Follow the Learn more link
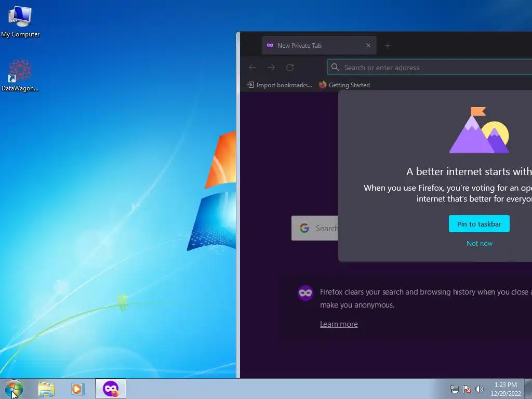The image size is (532, 399). click(x=339, y=324)
